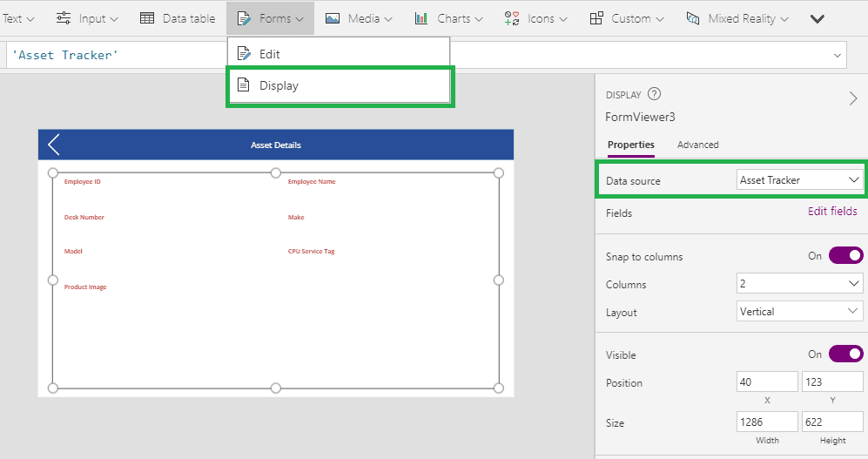Open the Media image icon menu

(x=333, y=18)
